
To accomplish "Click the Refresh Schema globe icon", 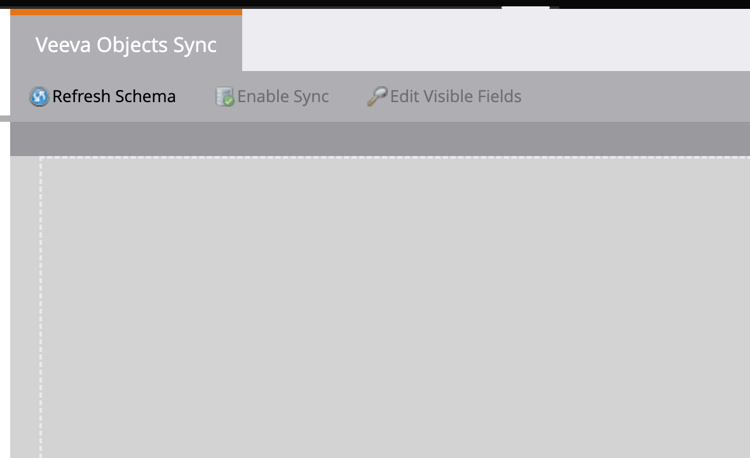I will point(39,97).
